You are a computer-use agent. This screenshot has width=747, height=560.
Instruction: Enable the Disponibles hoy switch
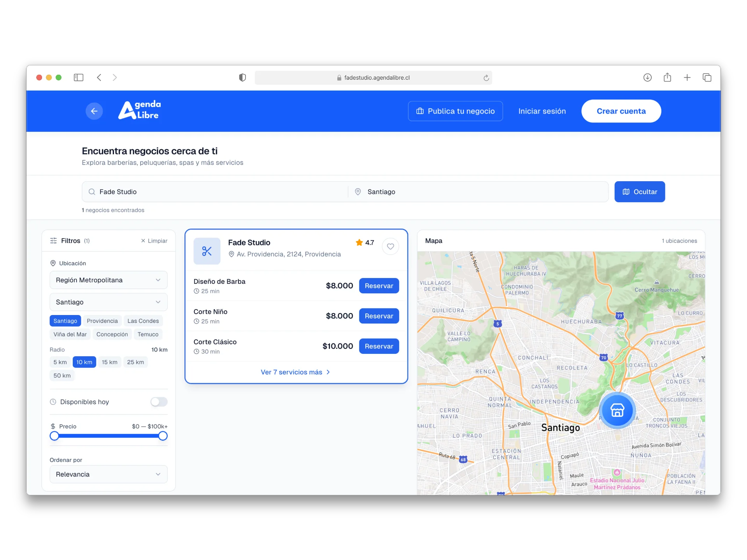pos(159,402)
